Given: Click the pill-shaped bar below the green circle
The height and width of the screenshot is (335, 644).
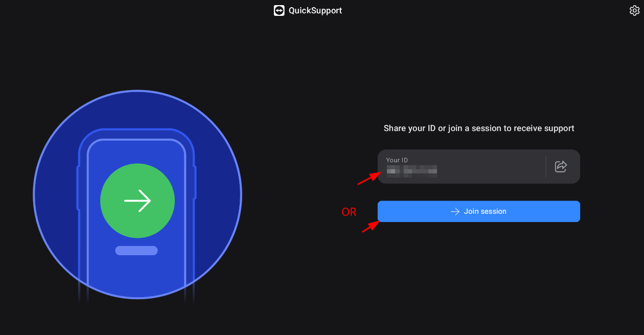Looking at the screenshot, I should (x=136, y=251).
